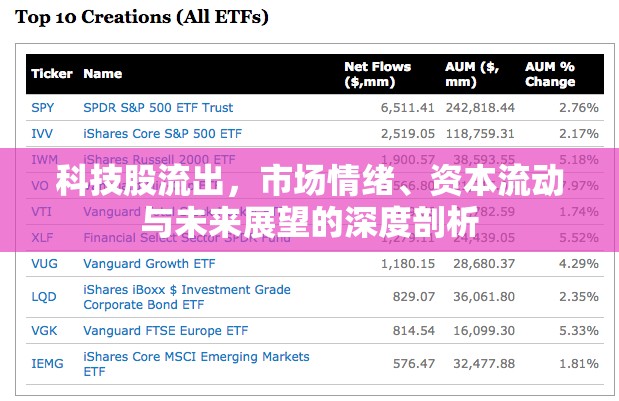Image resolution: width=619 pixels, height=401 pixels.
Task: Sort by AUM % Change header
Action: tap(550, 74)
